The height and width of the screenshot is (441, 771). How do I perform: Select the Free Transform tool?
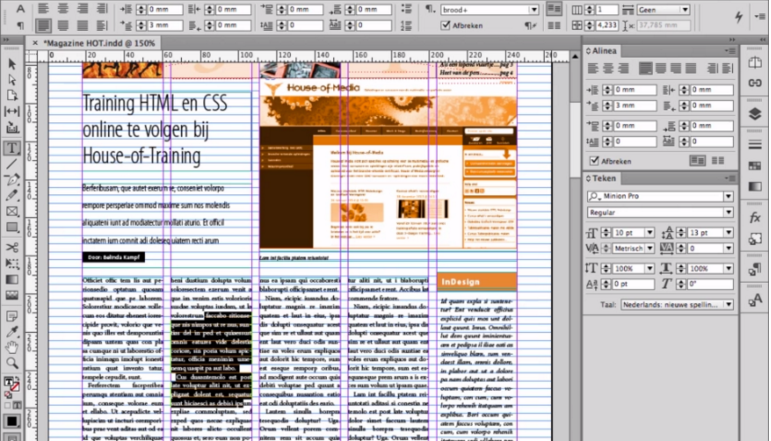(x=12, y=264)
